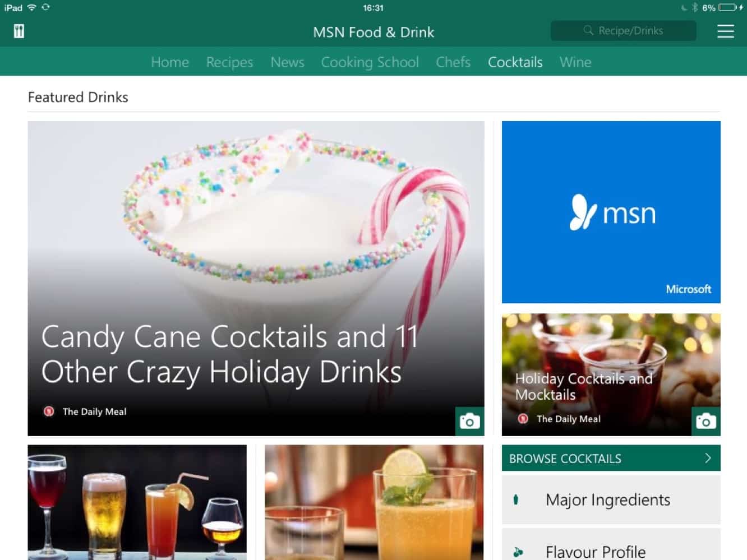Click the Recipe/Drinks search field

[x=623, y=31]
